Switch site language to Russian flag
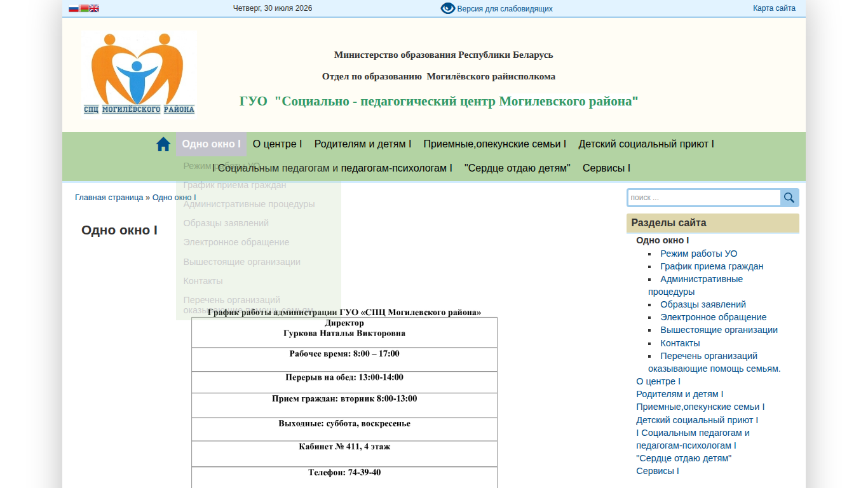The height and width of the screenshot is (488, 868). point(74,8)
